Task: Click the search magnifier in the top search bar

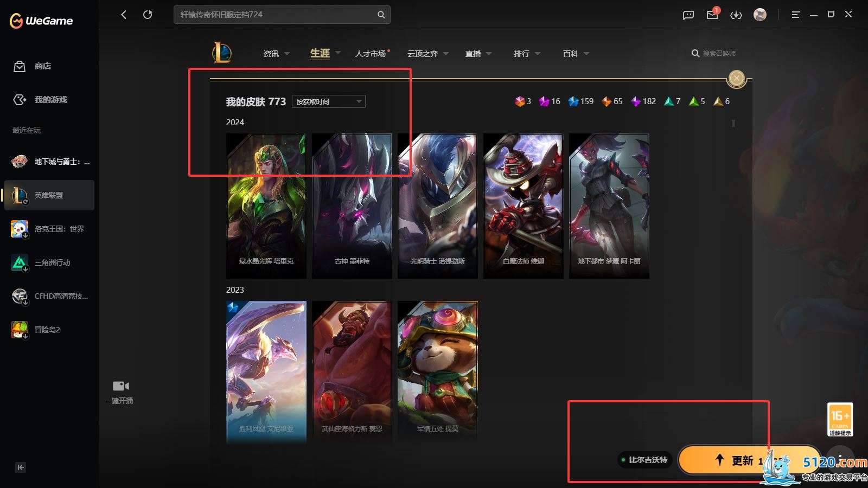Action: (381, 15)
